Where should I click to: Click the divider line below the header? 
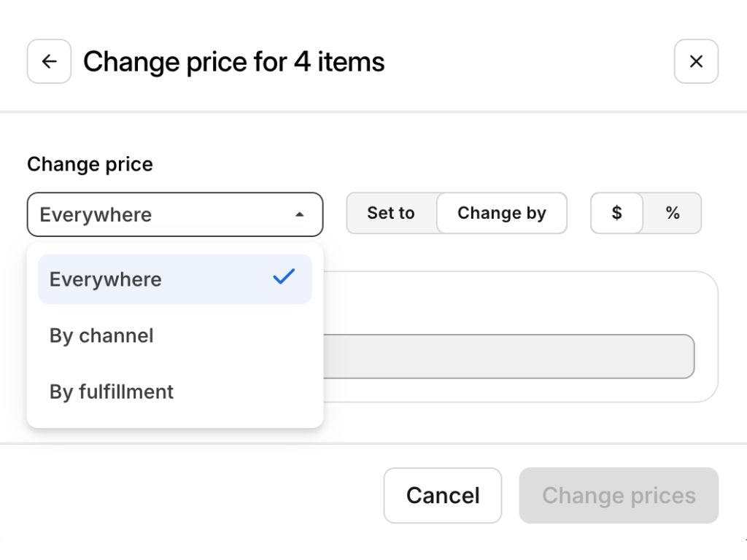[373, 112]
